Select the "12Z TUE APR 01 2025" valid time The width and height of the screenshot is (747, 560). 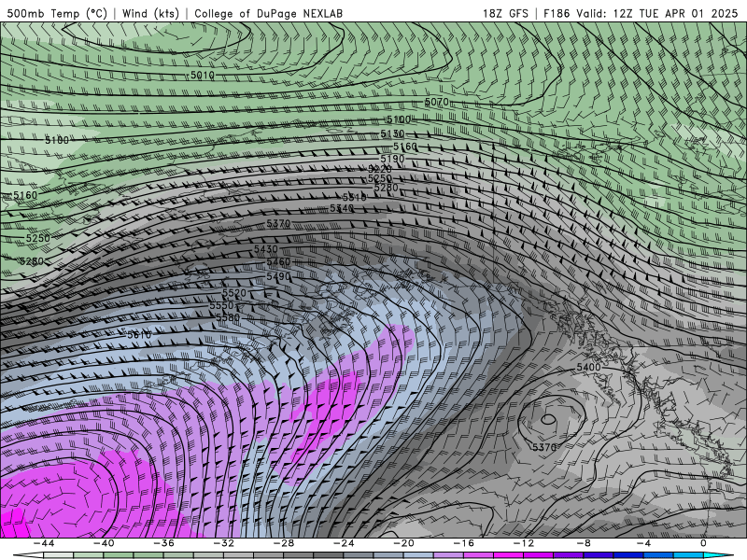click(x=675, y=13)
